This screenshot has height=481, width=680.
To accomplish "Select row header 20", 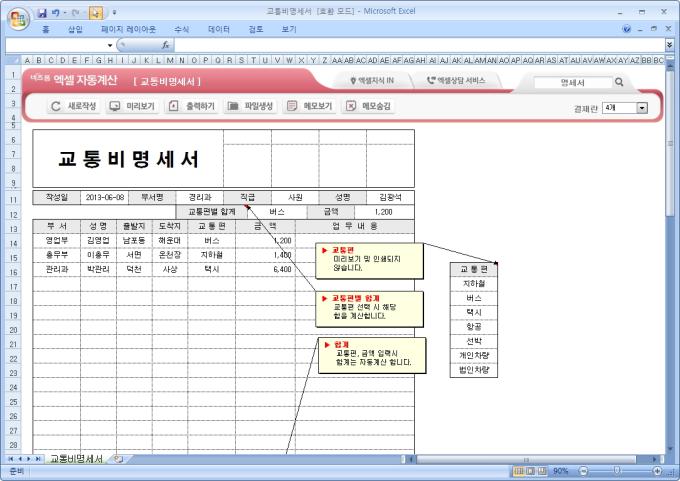I will click(x=13, y=330).
